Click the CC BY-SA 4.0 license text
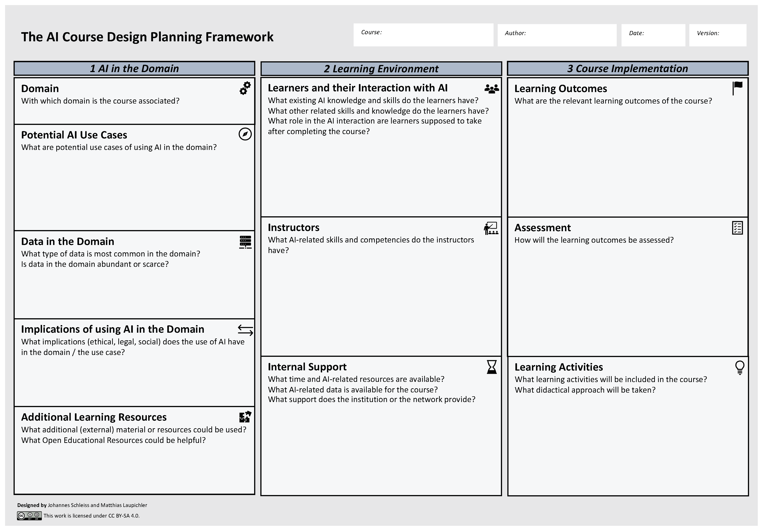764x532 pixels. tap(91, 516)
